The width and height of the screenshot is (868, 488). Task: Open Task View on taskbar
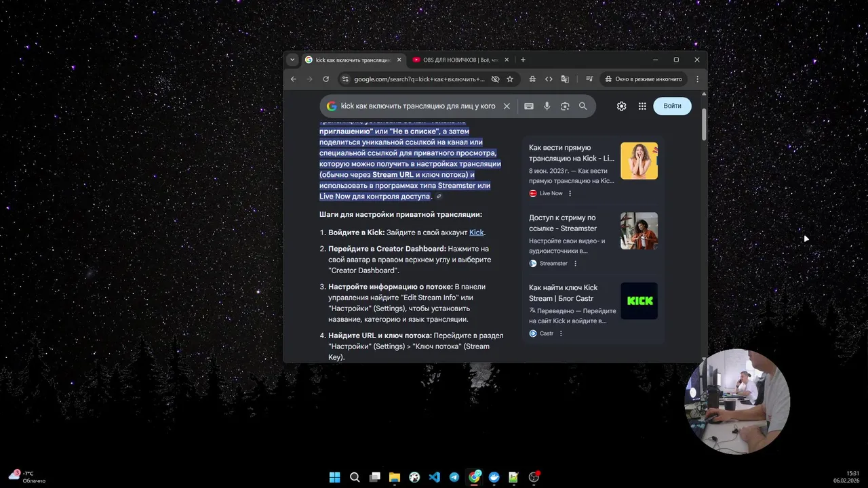point(374,477)
